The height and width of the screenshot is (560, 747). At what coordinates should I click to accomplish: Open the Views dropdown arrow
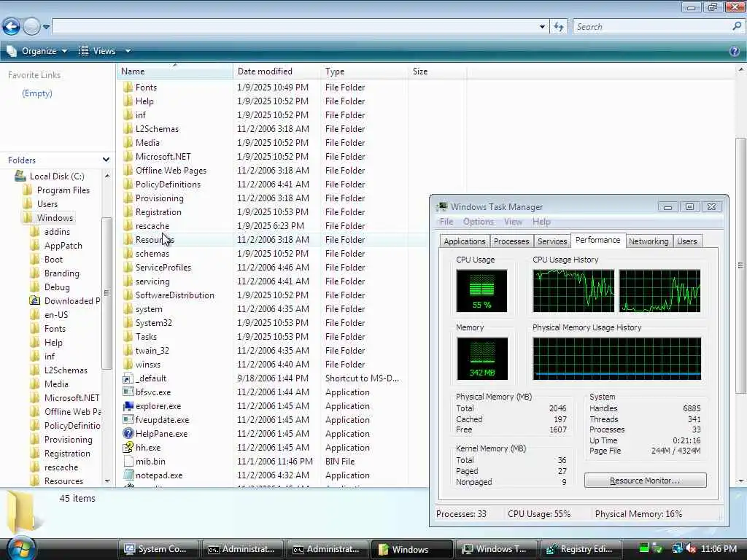128,51
